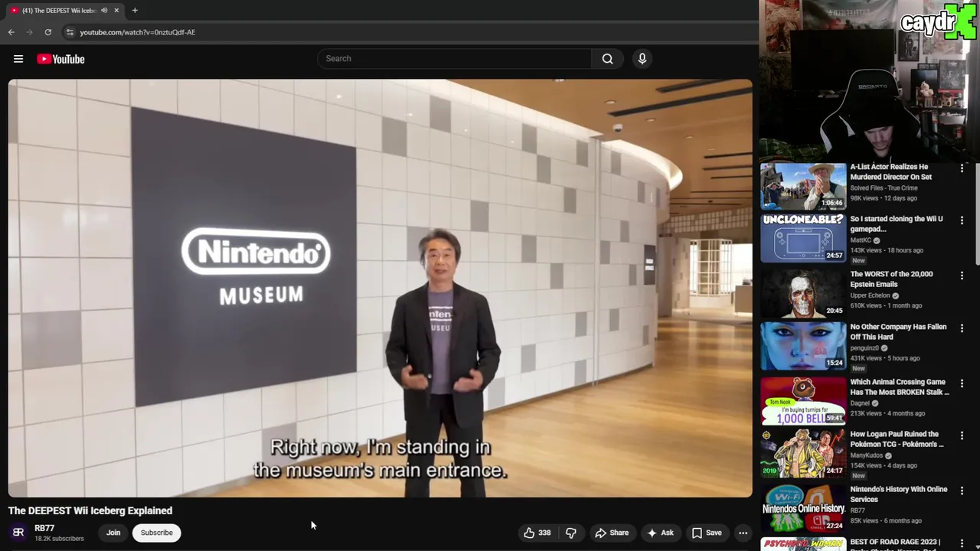This screenshot has height=551, width=980.
Task: Click the address bar URL
Action: [138, 32]
